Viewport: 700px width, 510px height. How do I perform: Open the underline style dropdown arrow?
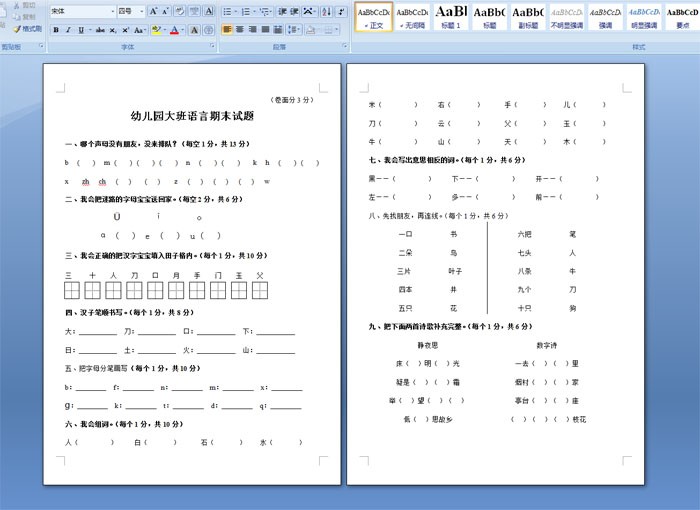[90, 30]
